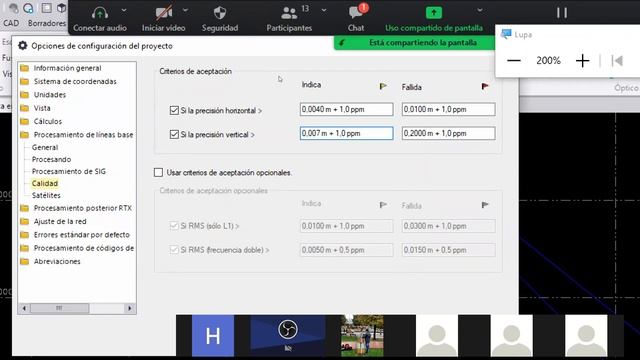This screenshot has width=640, height=360.
Task: Open the Uso compartido de pantalla arrow
Action: [x=480, y=10]
